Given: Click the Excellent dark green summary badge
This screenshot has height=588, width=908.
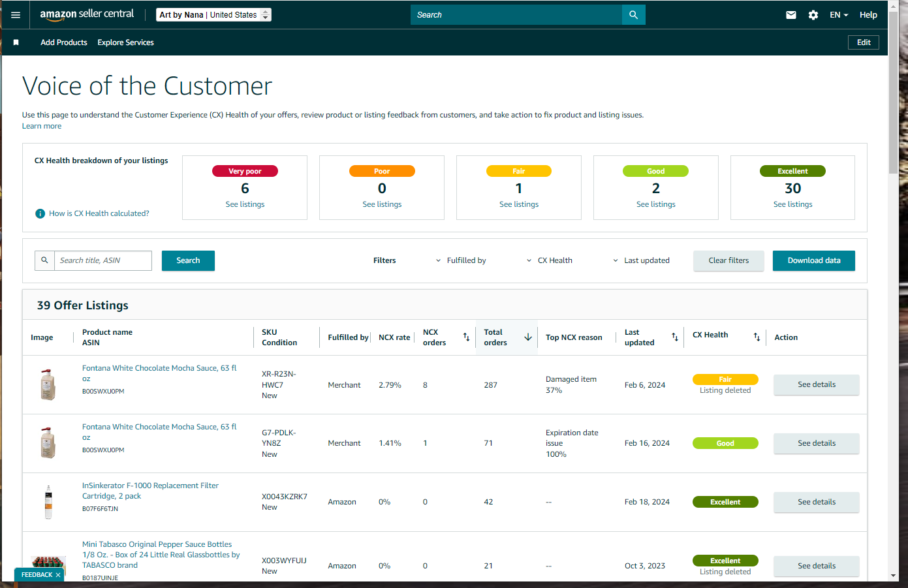Looking at the screenshot, I should [x=792, y=171].
